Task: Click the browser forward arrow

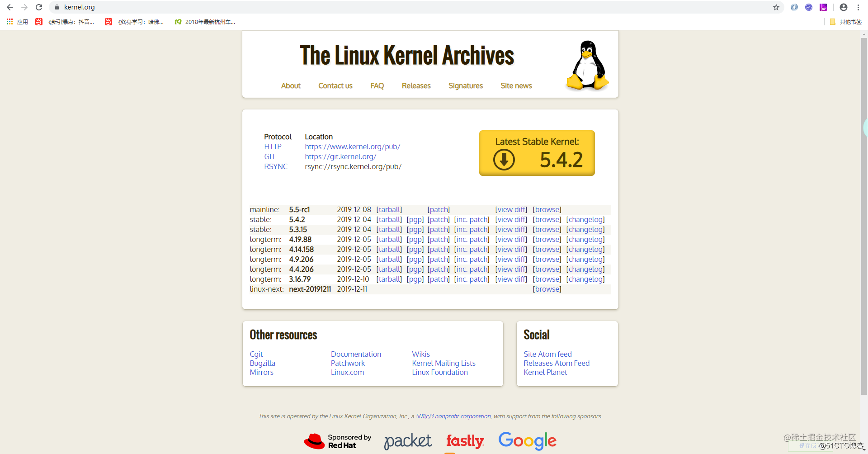Action: click(24, 7)
